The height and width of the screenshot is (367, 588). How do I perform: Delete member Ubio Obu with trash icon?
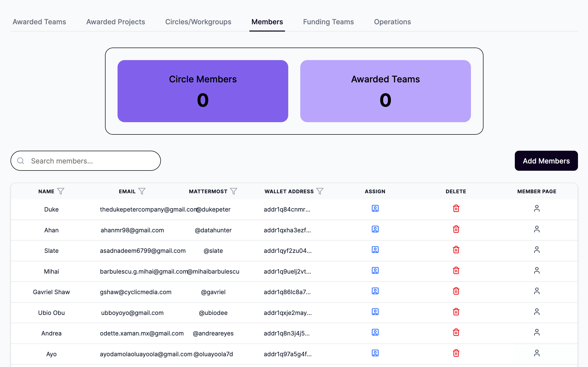click(x=456, y=312)
